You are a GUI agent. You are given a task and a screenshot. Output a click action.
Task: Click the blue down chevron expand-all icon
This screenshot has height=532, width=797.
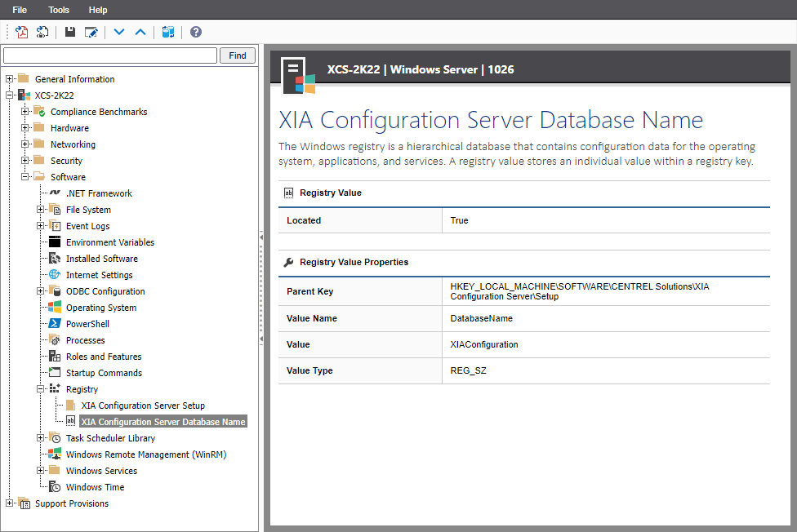coord(119,32)
